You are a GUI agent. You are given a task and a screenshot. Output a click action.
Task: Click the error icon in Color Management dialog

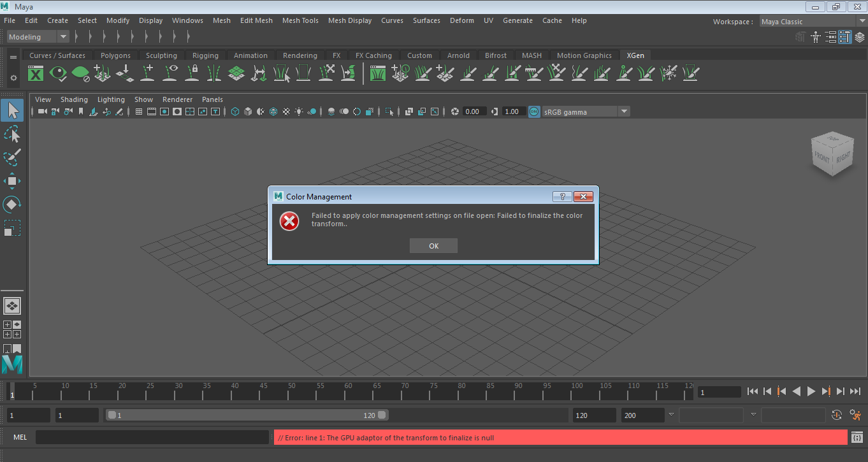click(289, 221)
